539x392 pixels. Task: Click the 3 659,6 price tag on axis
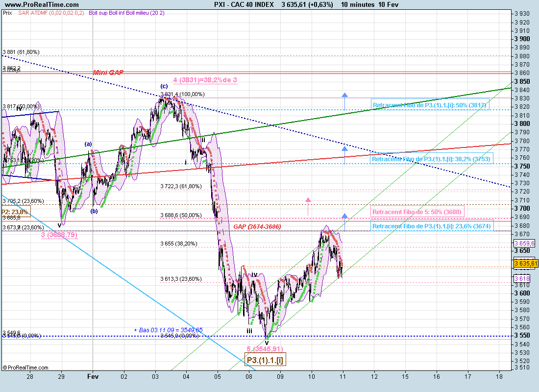click(524, 244)
